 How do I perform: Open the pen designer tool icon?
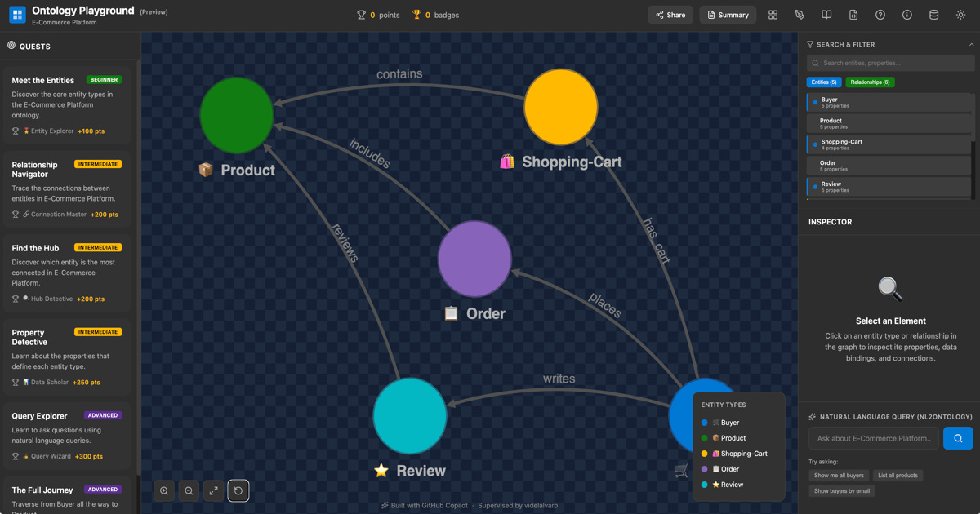point(800,15)
